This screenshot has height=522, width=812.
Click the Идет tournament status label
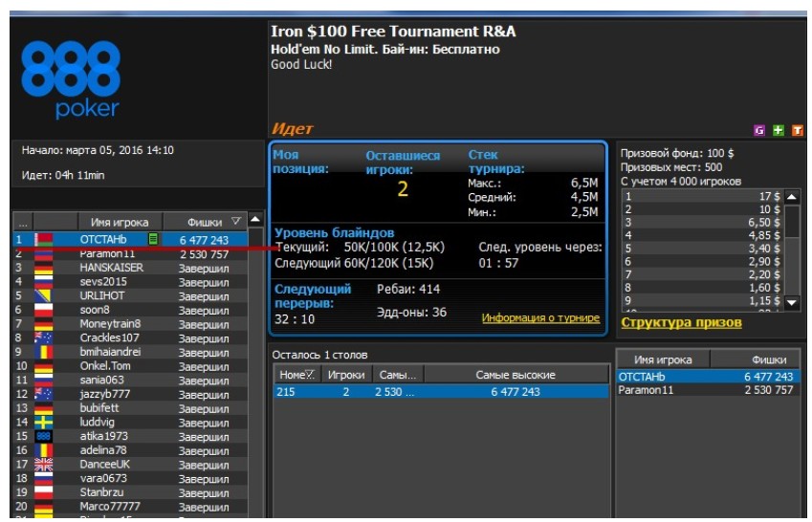(293, 128)
